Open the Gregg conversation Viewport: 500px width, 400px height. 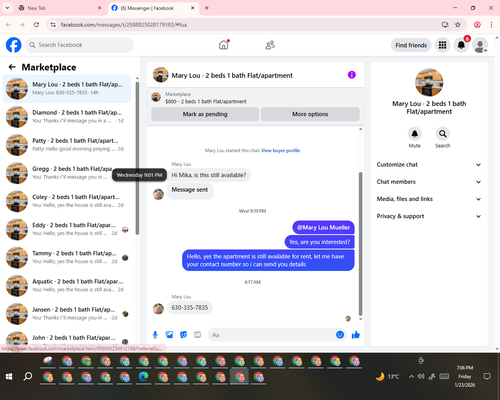(x=67, y=173)
